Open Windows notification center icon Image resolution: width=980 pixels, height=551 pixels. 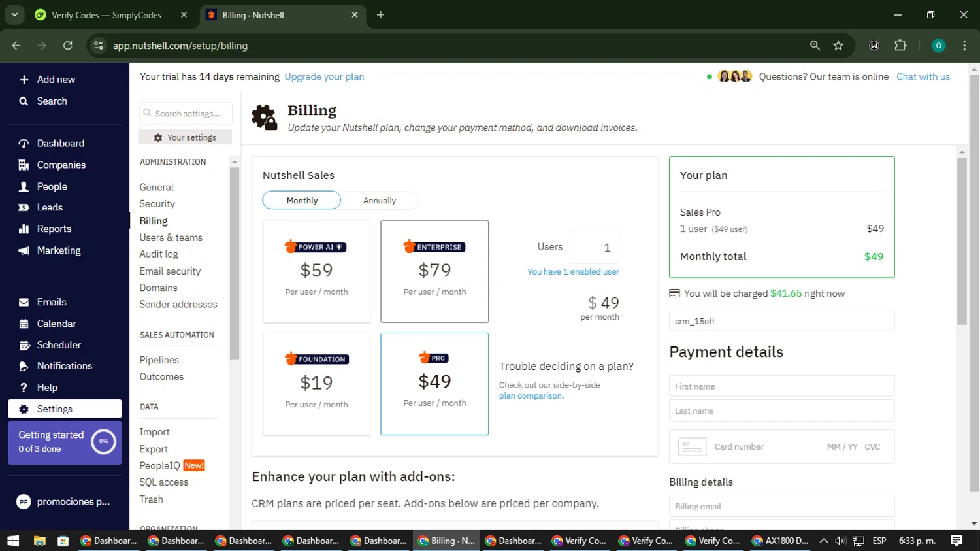956,541
